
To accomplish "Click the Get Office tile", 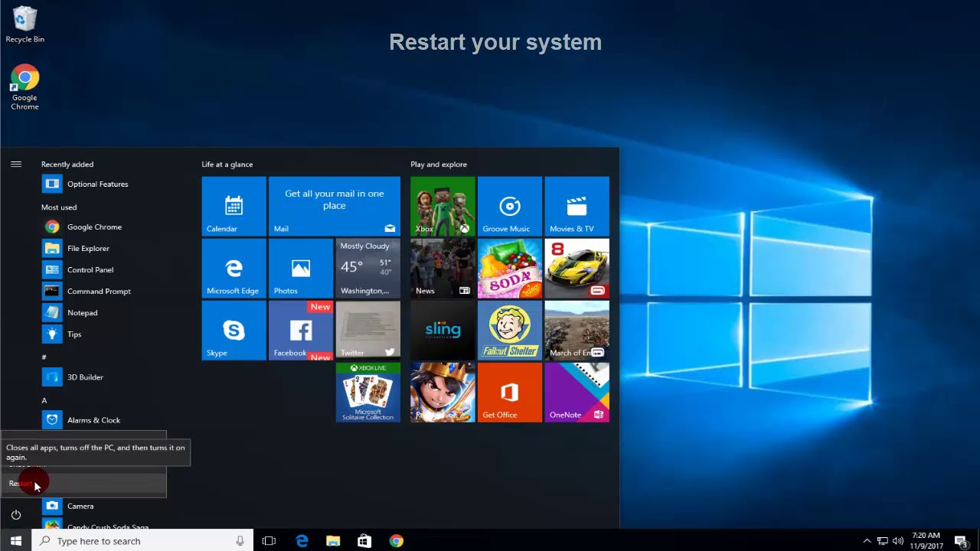I will (x=510, y=393).
